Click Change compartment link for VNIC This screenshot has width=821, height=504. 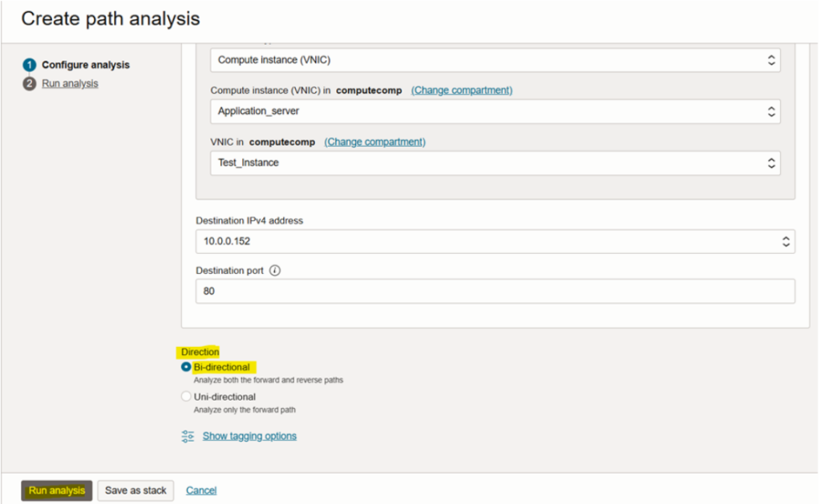coord(374,142)
